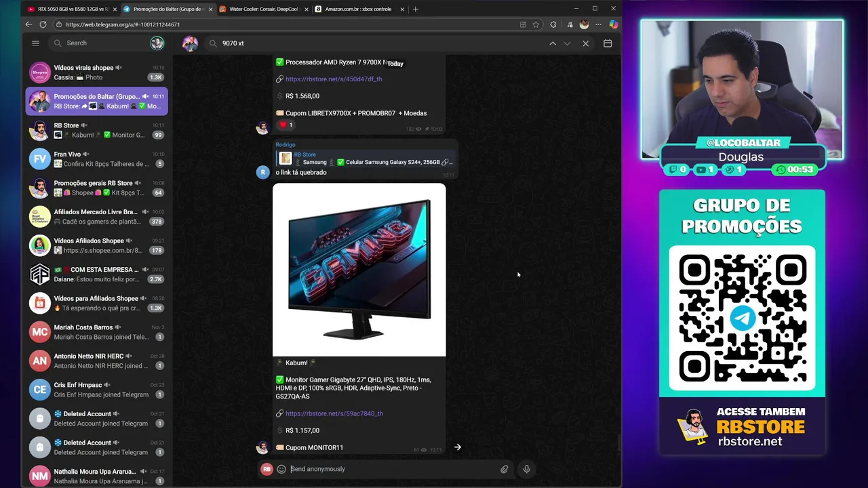
Task: Click the attachment paperclip icon
Action: pos(505,469)
